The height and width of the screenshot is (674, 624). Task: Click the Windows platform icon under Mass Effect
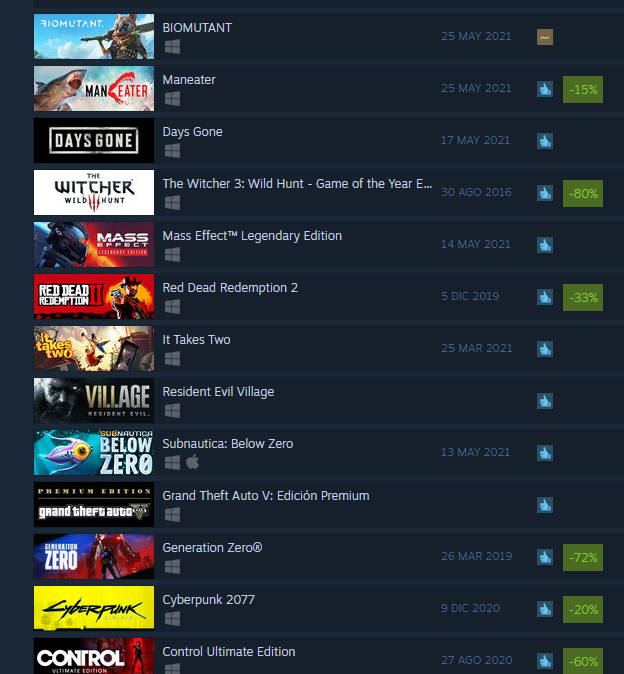click(172, 255)
